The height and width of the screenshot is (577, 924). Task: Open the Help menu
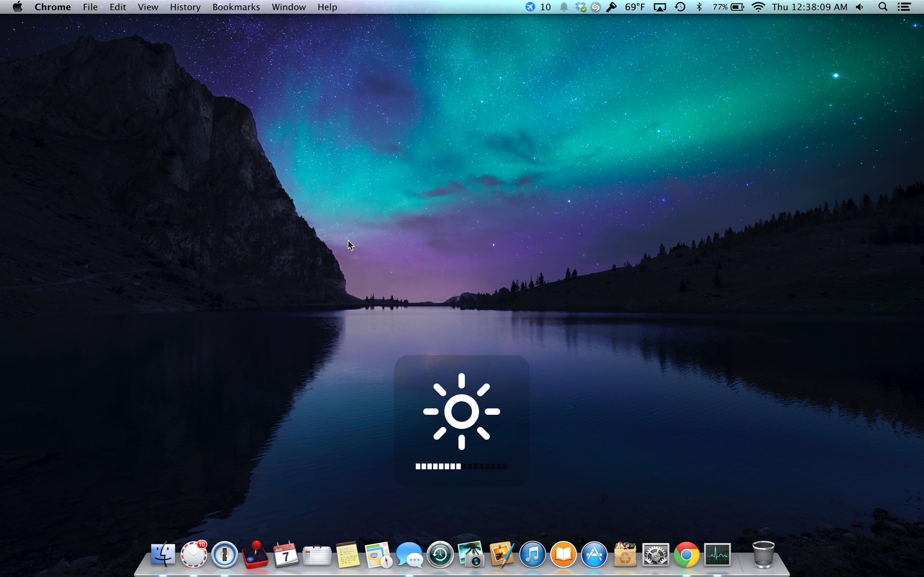click(x=327, y=7)
